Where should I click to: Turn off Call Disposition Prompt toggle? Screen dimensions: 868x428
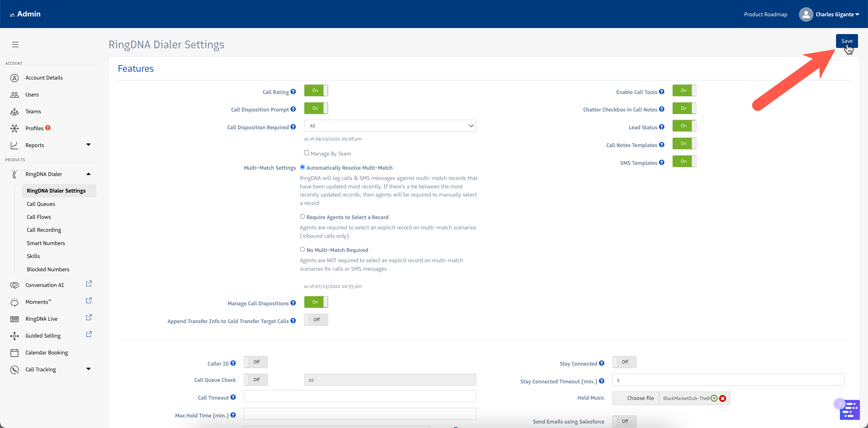[x=316, y=108]
